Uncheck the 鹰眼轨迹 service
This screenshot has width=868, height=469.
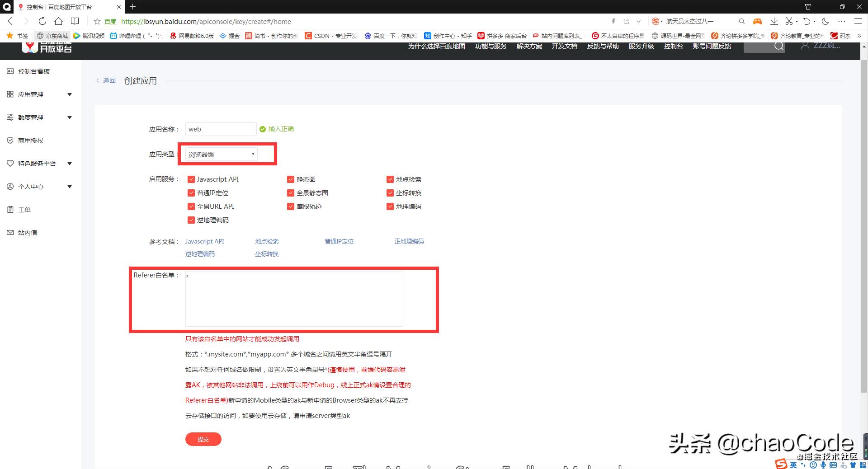[291, 206]
